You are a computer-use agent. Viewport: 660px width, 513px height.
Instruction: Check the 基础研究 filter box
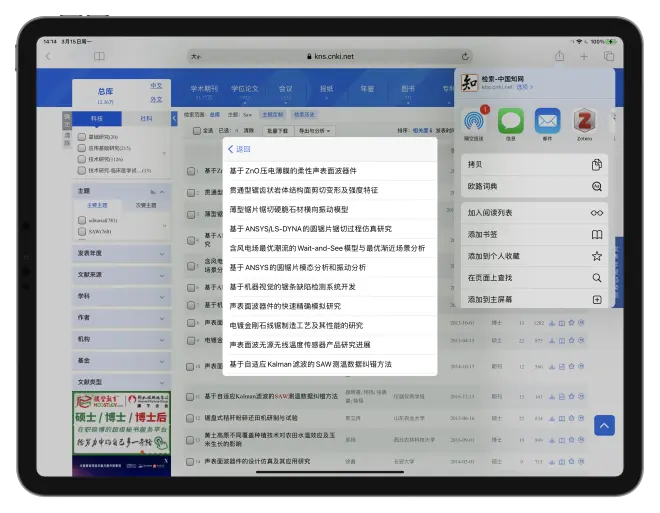[x=82, y=137]
